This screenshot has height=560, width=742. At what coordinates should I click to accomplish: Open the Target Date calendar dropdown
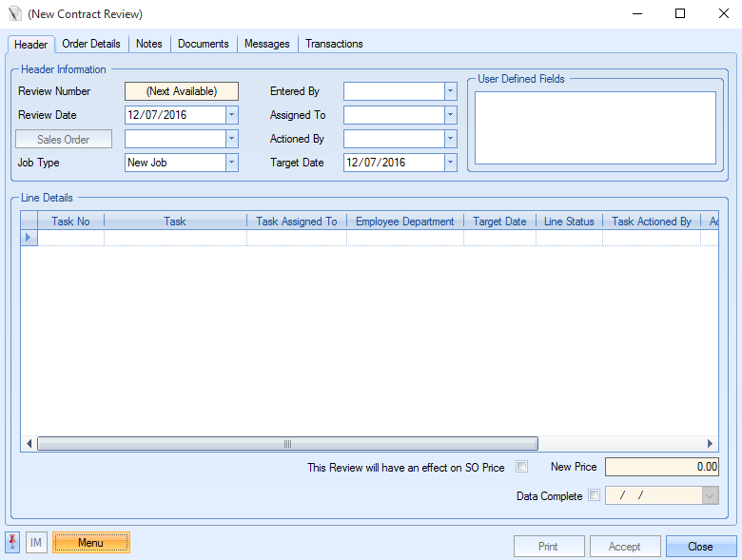click(x=450, y=163)
